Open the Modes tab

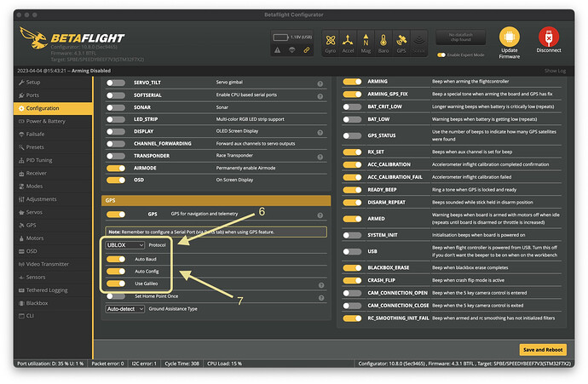coord(53,186)
